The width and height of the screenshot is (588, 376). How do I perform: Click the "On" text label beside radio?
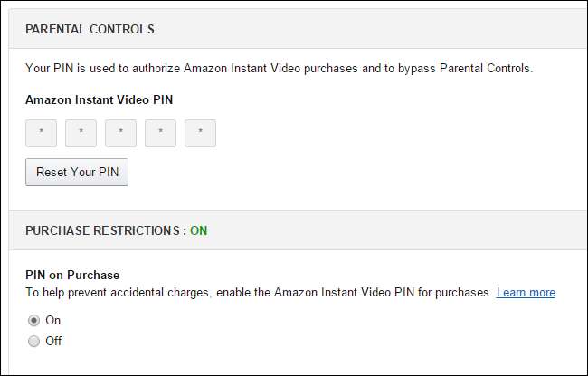tap(52, 320)
